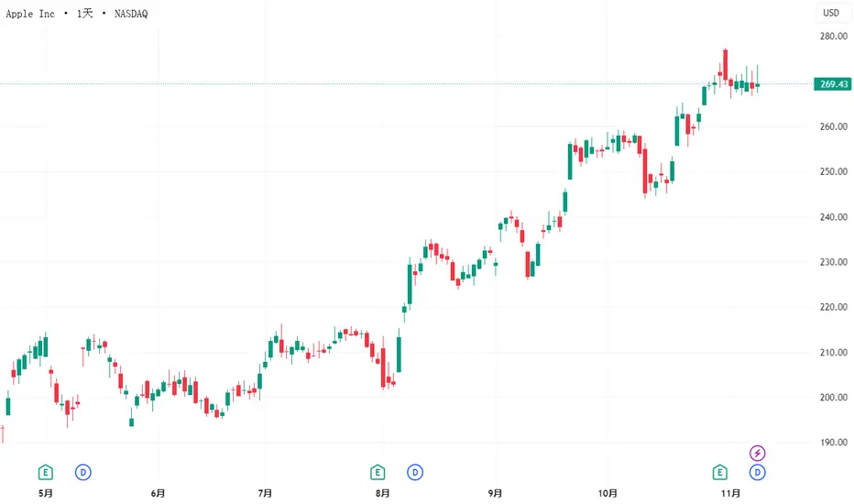Click the 8月 label on time axis
The height and width of the screenshot is (504, 854).
[383, 493]
